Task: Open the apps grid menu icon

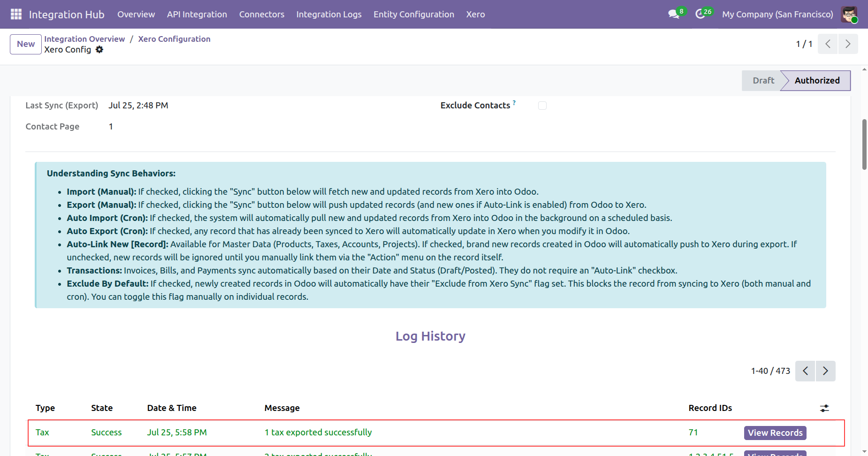Action: pos(16,14)
